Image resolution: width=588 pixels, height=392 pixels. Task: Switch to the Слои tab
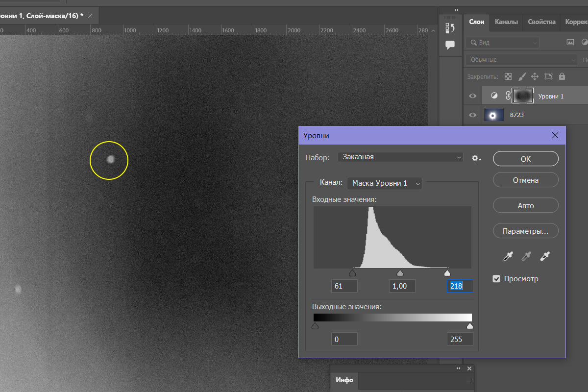(x=477, y=22)
